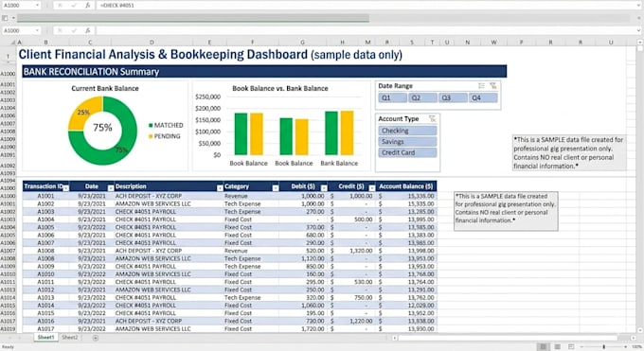This screenshot has height=351, width=644.
Task: Clear the filter on the Date Range slicer
Action: point(493,86)
